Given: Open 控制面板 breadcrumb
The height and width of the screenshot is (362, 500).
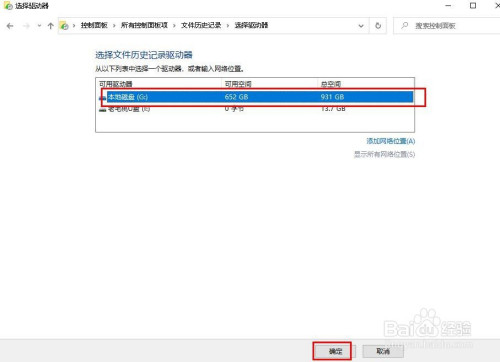Looking at the screenshot, I should [x=94, y=25].
